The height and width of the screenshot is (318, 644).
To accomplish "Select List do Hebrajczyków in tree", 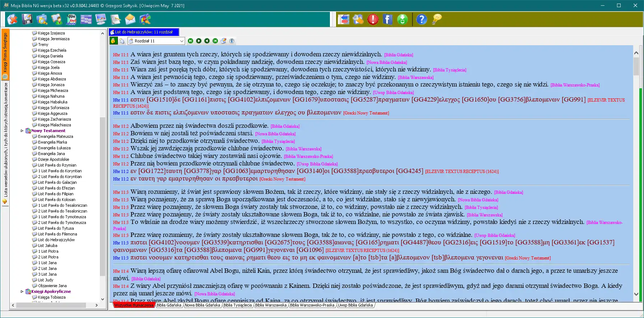I will (x=56, y=240).
